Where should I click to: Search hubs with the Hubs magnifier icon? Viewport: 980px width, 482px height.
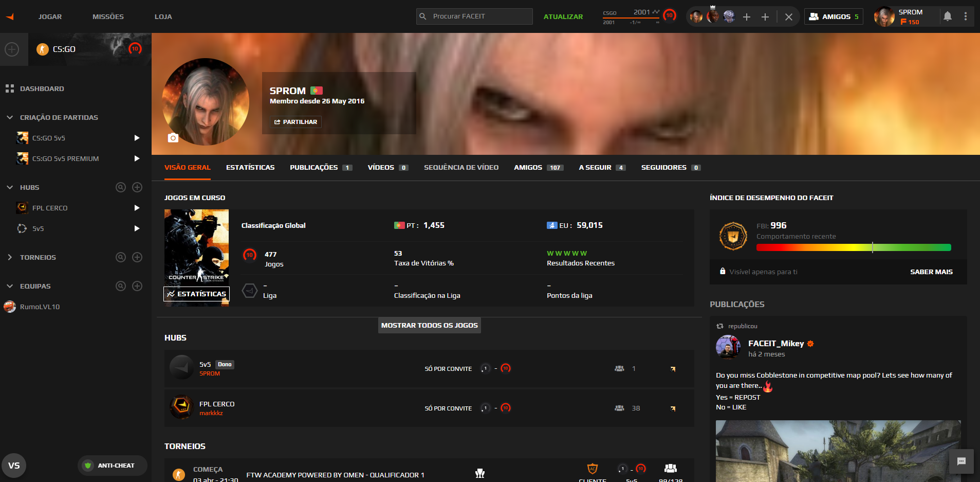(x=121, y=187)
